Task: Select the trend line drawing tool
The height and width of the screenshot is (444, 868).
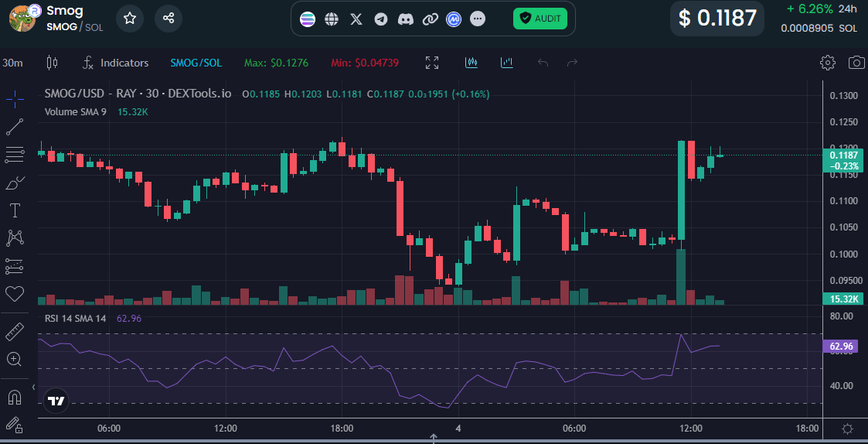Action: tap(15, 128)
